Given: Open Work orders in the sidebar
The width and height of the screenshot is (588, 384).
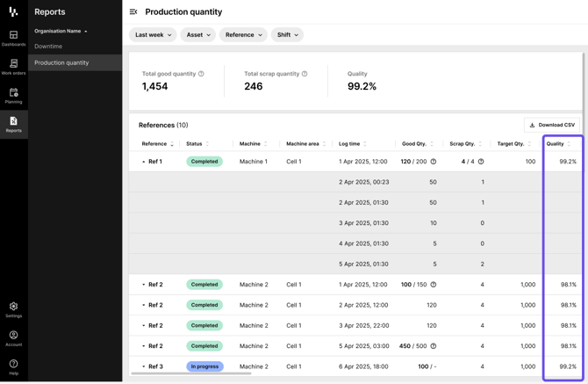Looking at the screenshot, I should coord(13,67).
